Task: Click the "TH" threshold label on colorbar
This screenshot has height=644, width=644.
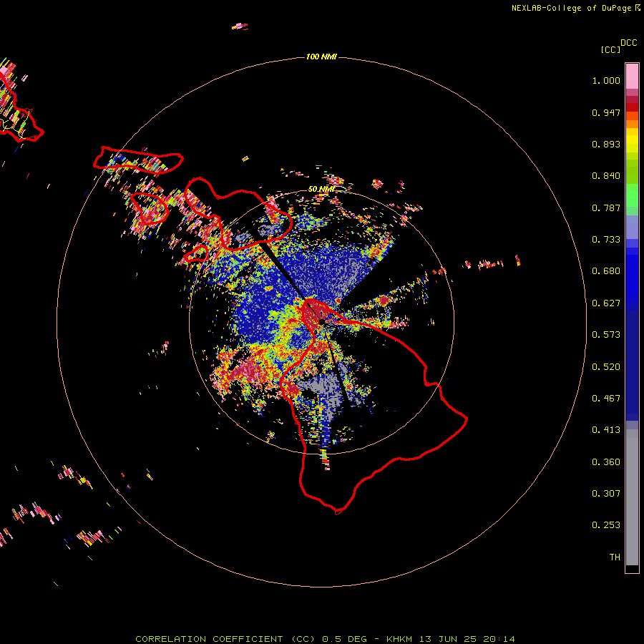Action: pos(615,557)
